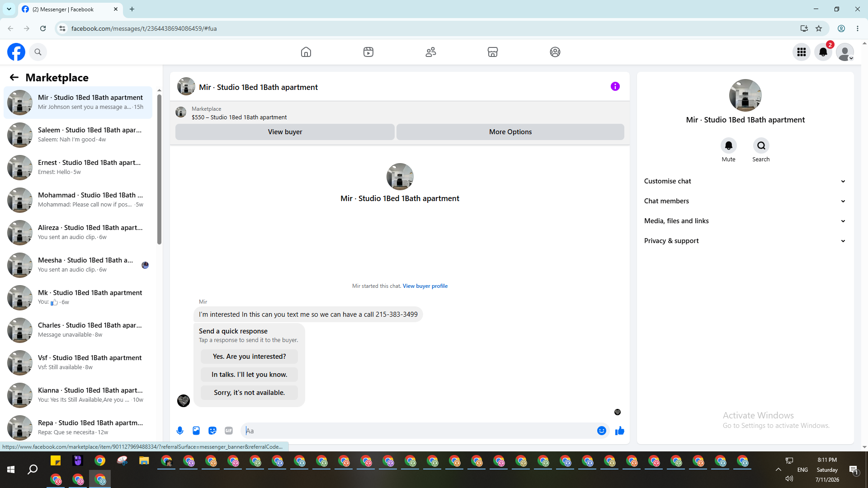The image size is (868, 488).
Task: Send quick reply 'In talks. I'll let you know.'
Action: click(x=249, y=375)
